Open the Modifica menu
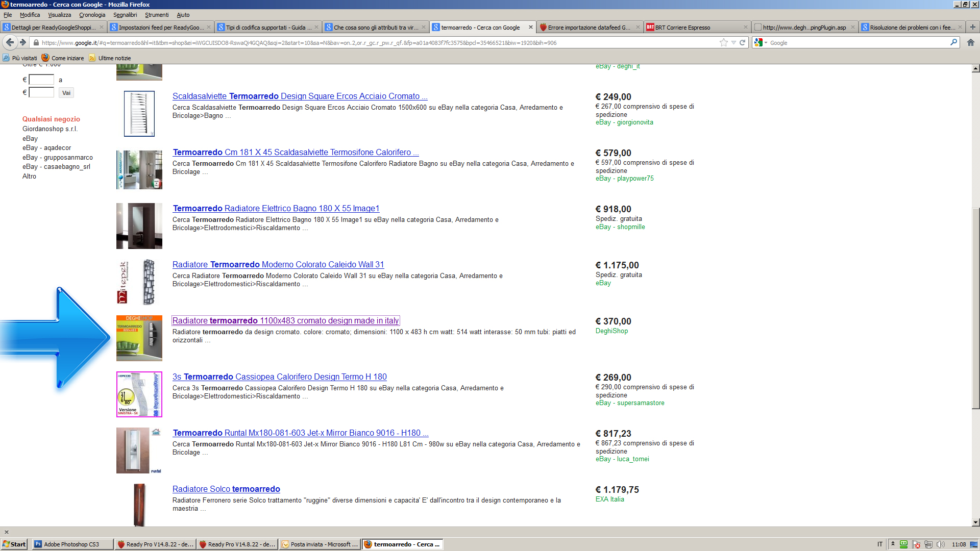This screenshot has width=980, height=551. (x=30, y=15)
